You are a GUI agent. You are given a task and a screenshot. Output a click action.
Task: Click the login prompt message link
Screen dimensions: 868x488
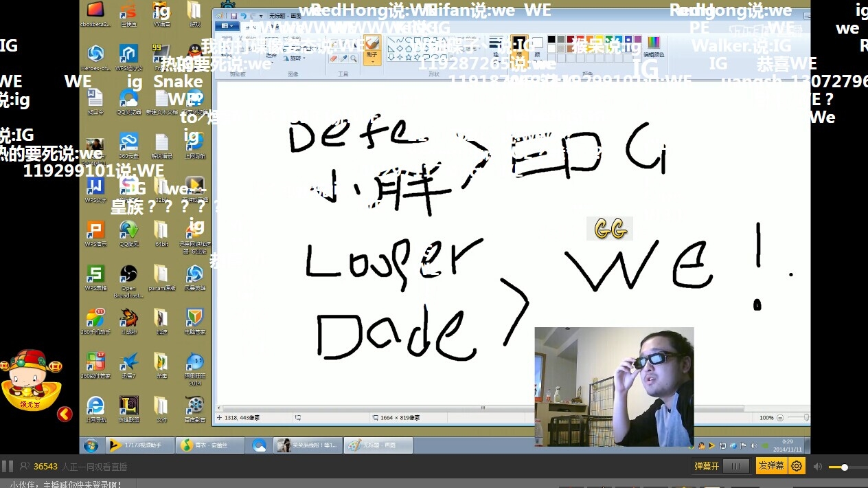click(x=66, y=484)
